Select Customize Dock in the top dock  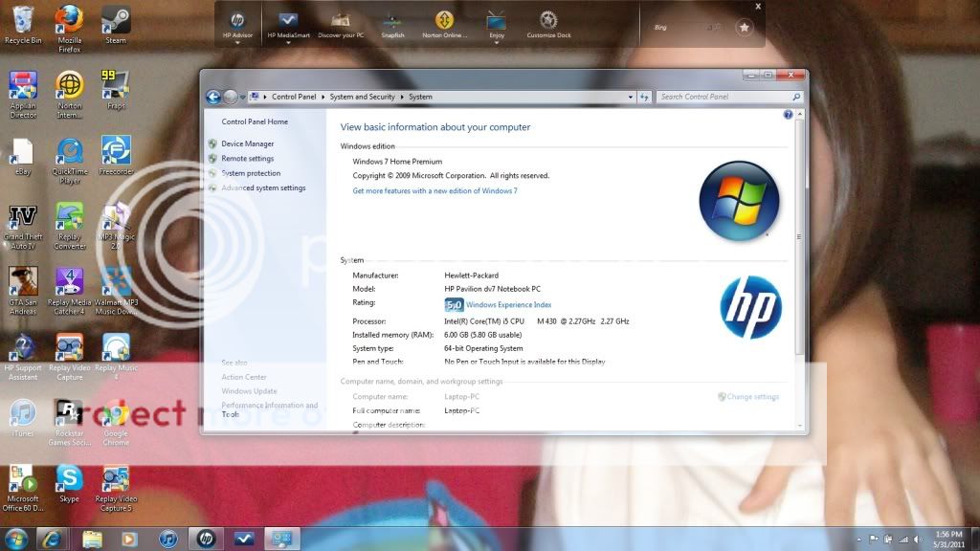pos(548,26)
